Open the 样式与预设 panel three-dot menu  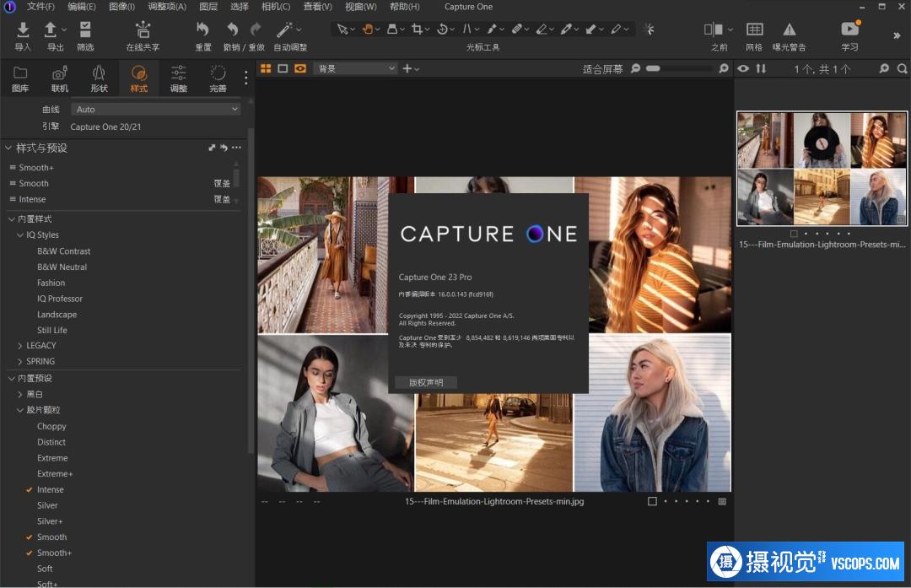pos(236,148)
